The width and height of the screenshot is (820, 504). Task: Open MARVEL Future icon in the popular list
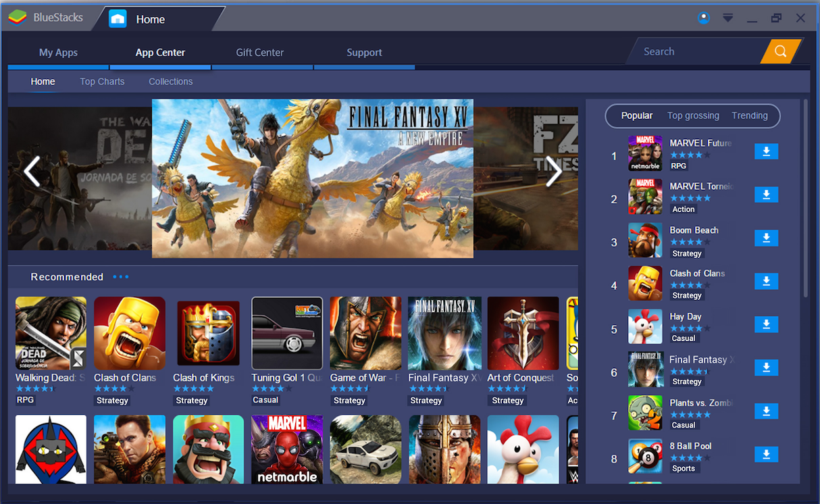click(645, 153)
